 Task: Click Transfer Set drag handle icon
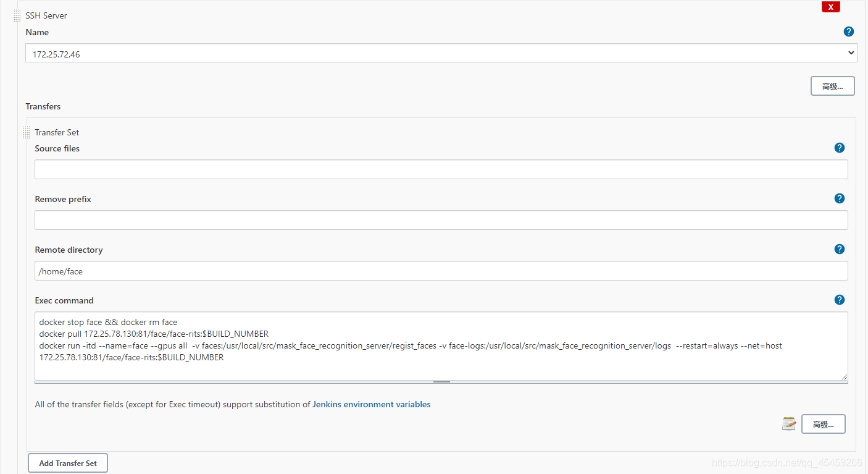coord(27,132)
